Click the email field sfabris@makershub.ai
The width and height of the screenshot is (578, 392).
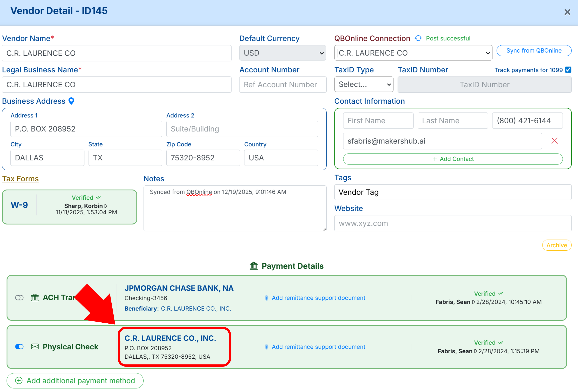click(x=442, y=141)
